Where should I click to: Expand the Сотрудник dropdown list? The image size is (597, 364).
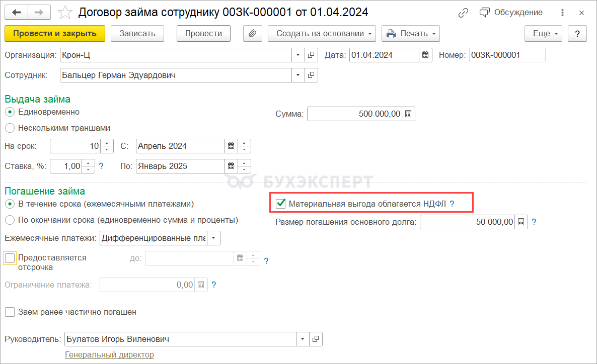[298, 75]
